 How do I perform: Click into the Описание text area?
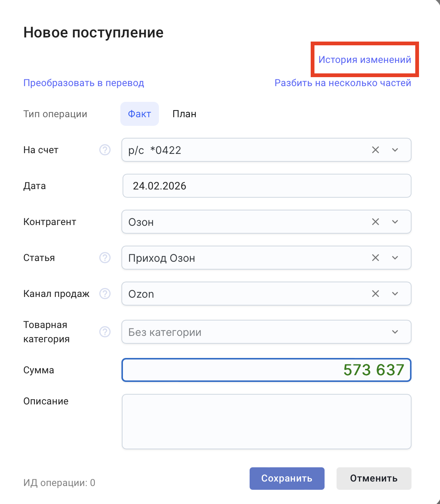[x=266, y=422]
